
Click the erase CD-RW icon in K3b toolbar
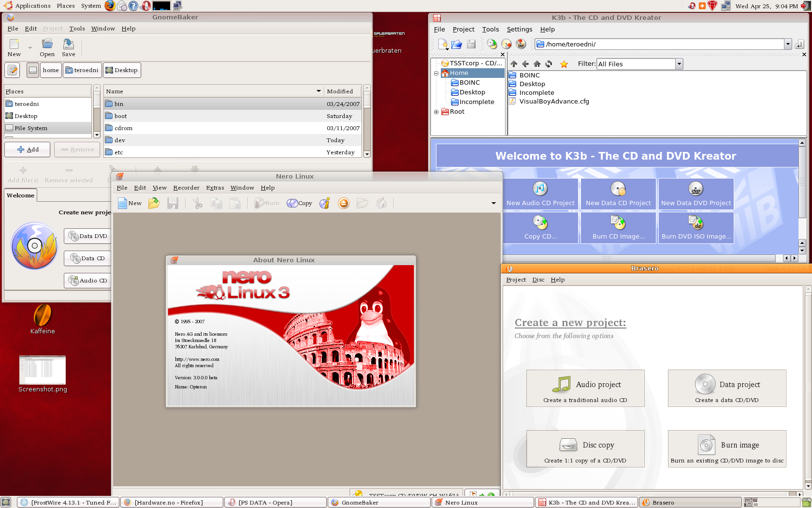pos(507,45)
